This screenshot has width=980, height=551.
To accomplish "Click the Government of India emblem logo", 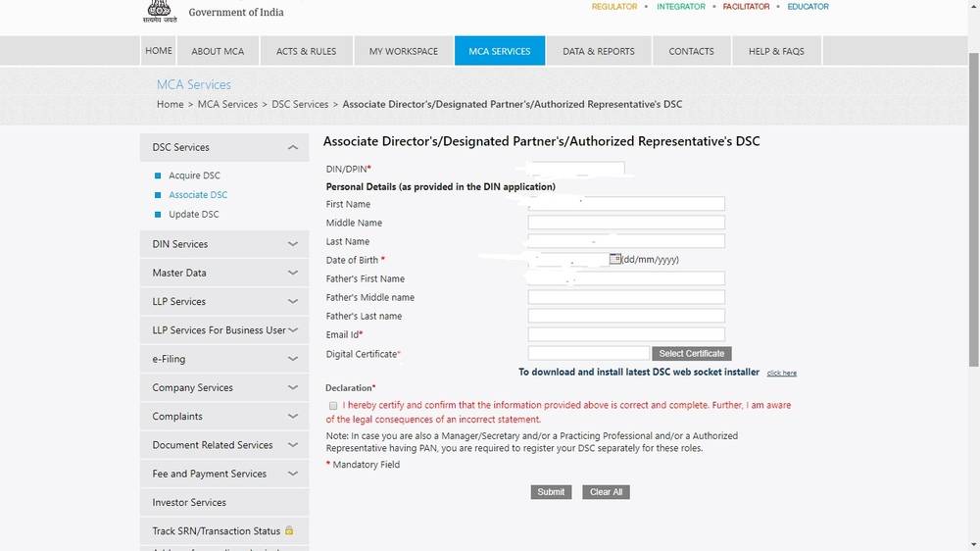I will click(x=157, y=12).
